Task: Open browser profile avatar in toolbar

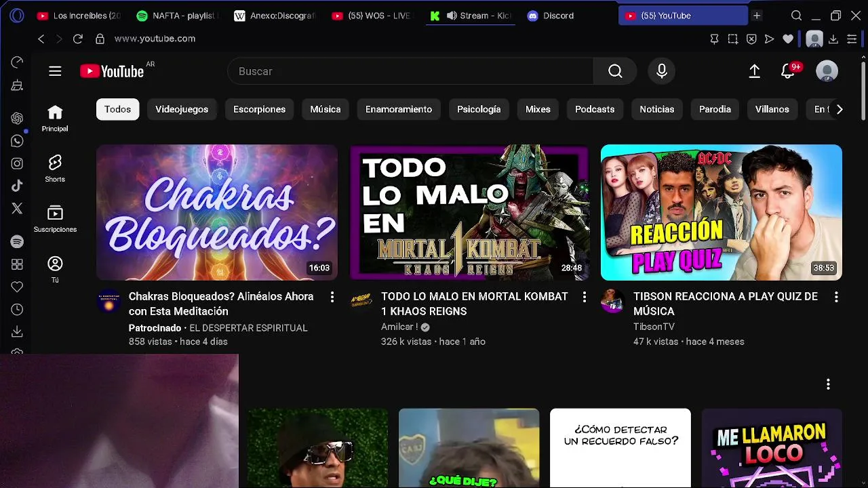Action: 814,39
